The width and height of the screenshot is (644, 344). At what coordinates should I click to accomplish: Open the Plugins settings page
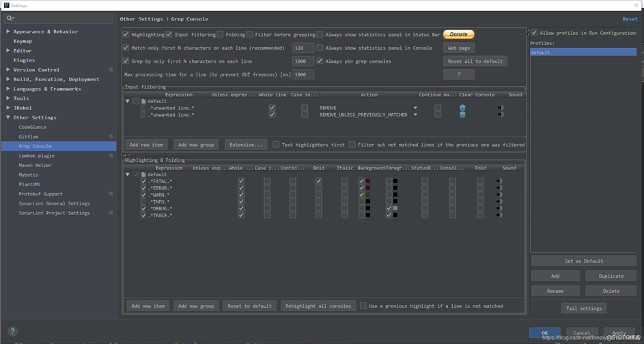(24, 60)
